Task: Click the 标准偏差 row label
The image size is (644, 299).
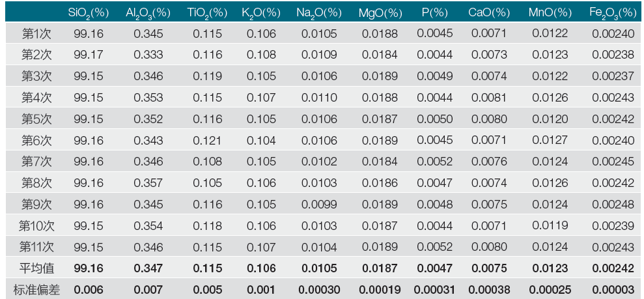Action: click(x=36, y=290)
